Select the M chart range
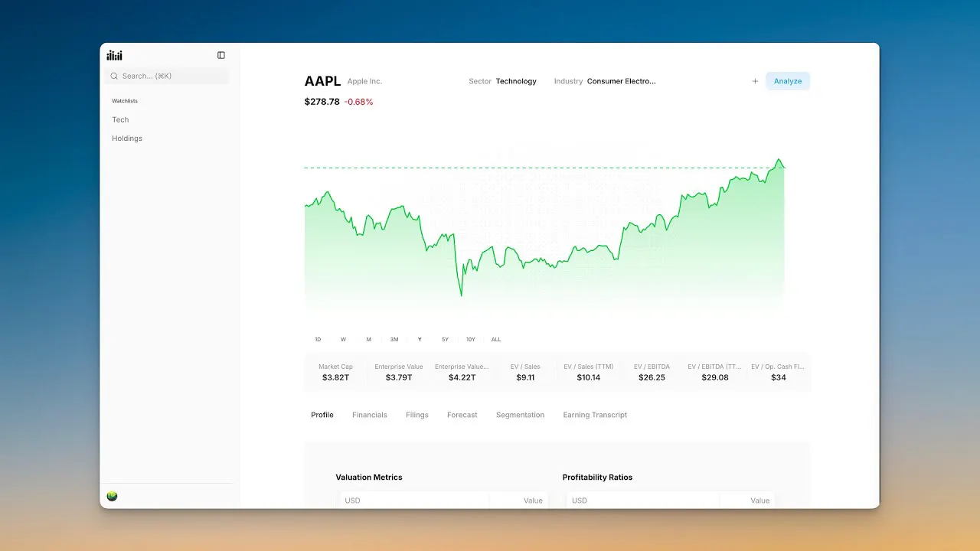The width and height of the screenshot is (980, 551). pyautogui.click(x=368, y=339)
